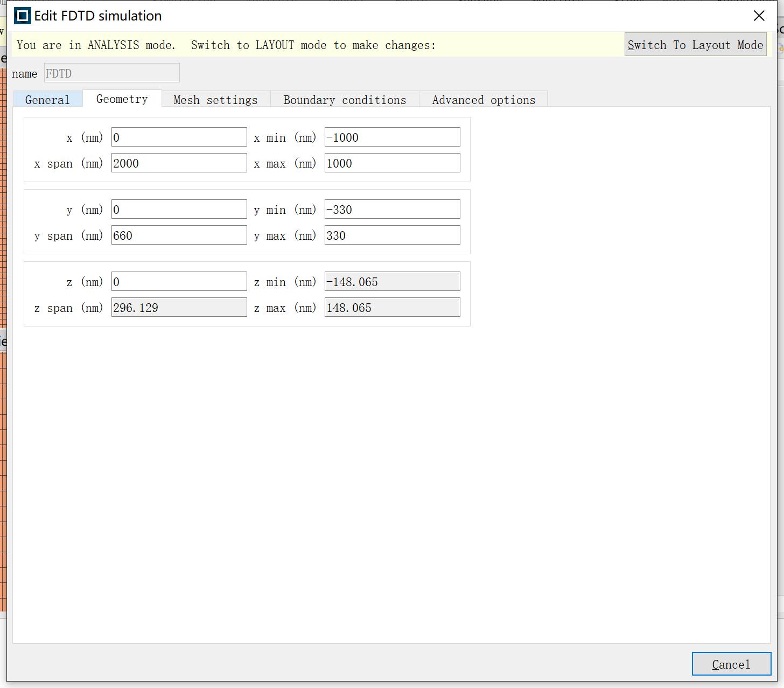Click the x max field showing 1000
The height and width of the screenshot is (688, 784).
pyautogui.click(x=392, y=163)
